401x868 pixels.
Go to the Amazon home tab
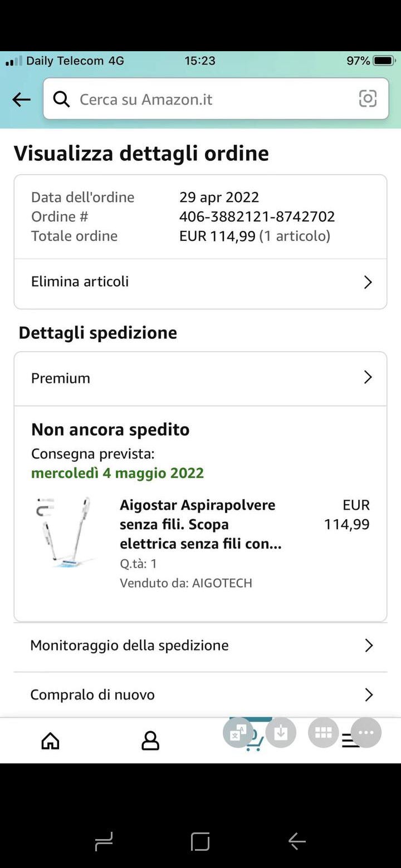click(x=50, y=741)
